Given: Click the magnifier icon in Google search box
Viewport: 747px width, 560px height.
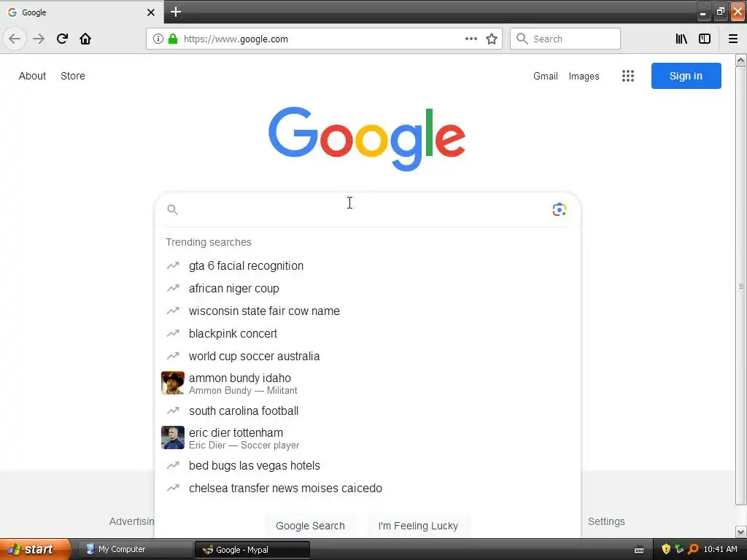Looking at the screenshot, I should point(172,209).
